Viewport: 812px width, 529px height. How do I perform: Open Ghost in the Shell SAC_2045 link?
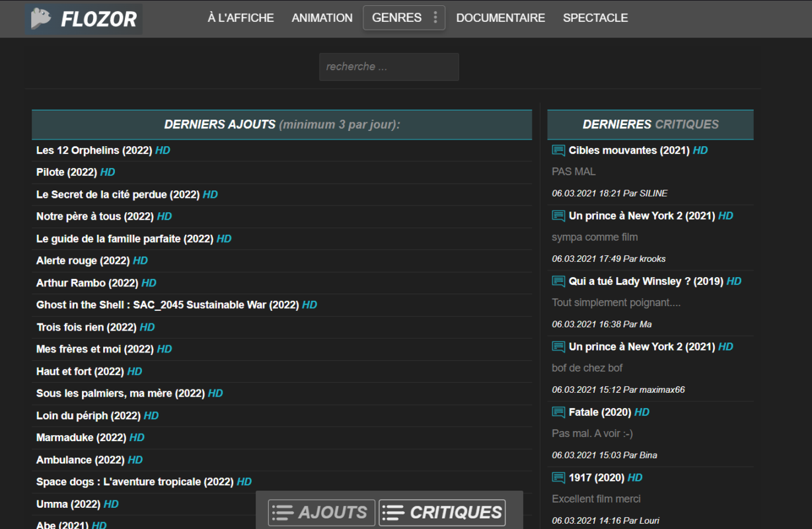(x=176, y=305)
